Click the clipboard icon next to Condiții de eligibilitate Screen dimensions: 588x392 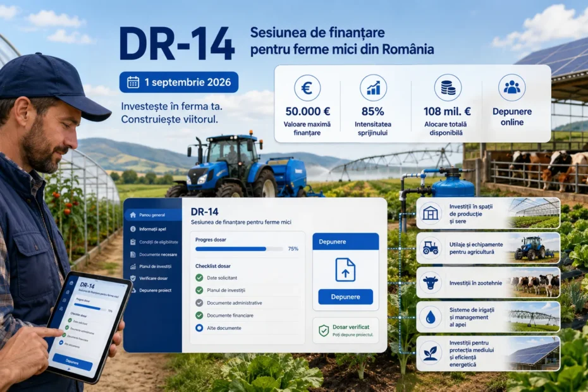tap(133, 242)
